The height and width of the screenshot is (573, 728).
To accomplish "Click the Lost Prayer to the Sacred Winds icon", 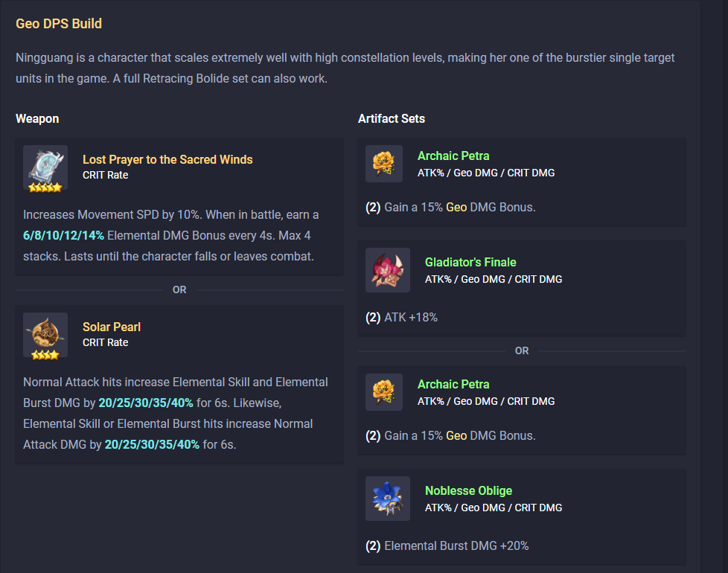I will coord(45,167).
